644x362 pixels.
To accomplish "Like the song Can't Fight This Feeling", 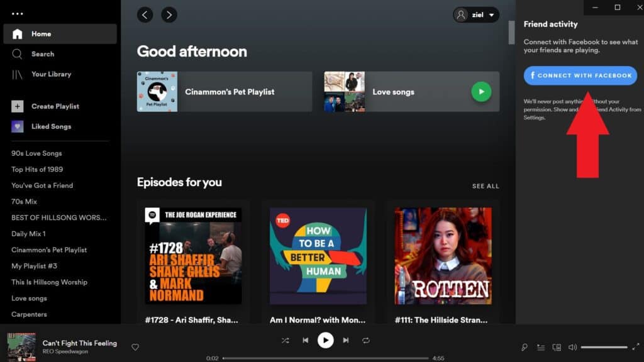I will click(135, 346).
